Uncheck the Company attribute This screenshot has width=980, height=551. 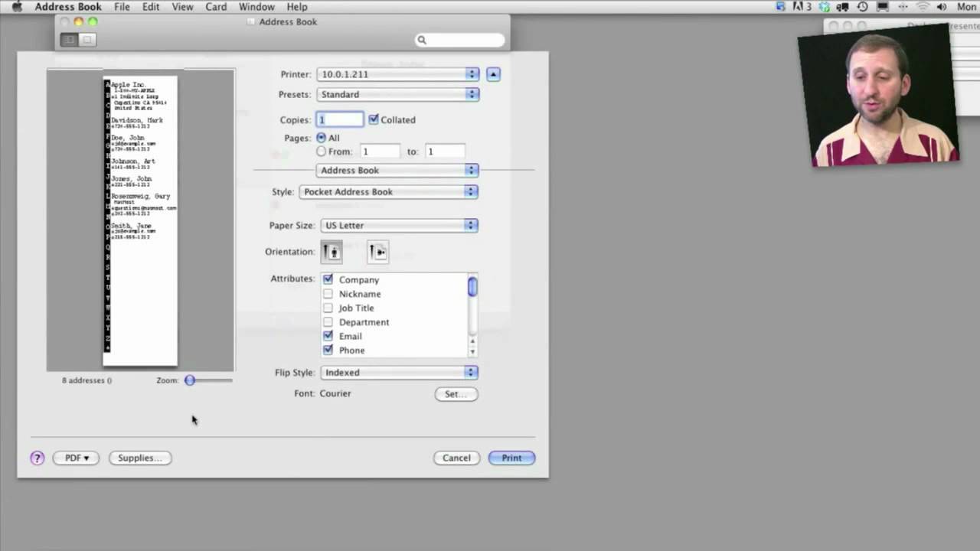pyautogui.click(x=328, y=279)
